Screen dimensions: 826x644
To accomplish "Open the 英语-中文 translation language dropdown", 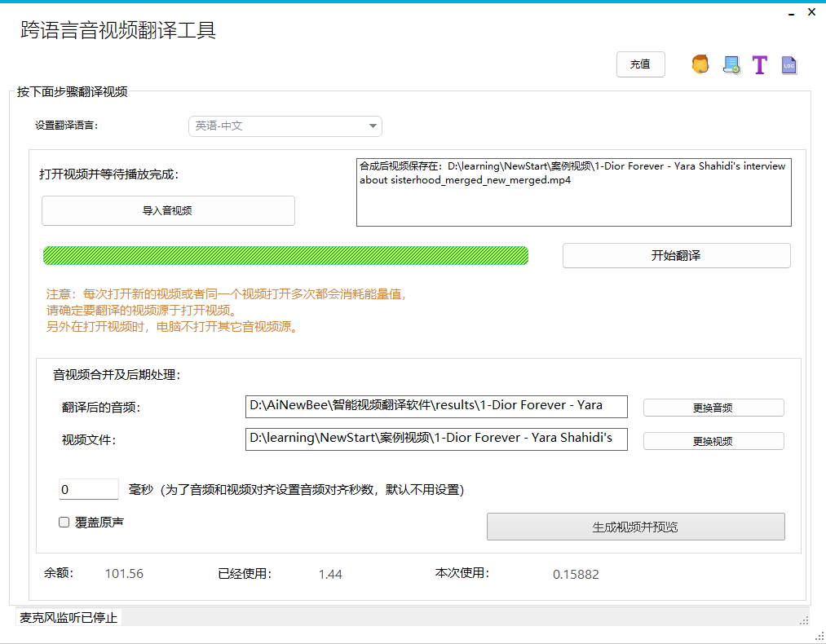I will pos(285,126).
